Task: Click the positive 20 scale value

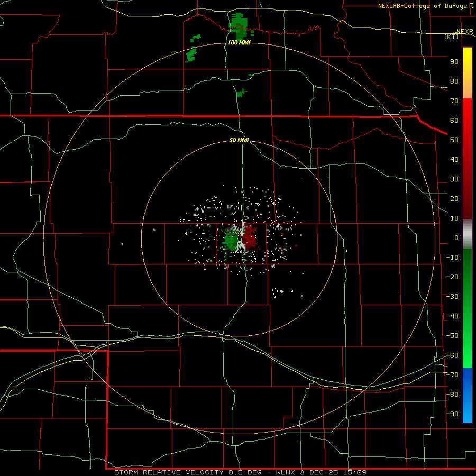Action: coord(454,199)
